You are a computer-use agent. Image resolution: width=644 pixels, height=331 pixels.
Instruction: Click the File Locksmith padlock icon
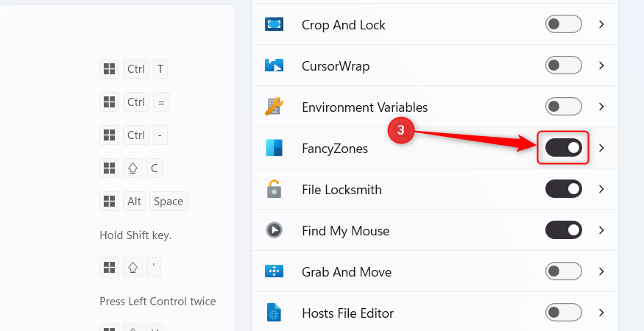[274, 189]
